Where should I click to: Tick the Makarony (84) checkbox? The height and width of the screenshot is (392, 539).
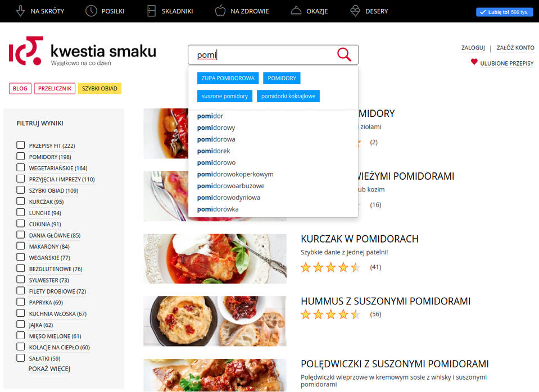[21, 246]
